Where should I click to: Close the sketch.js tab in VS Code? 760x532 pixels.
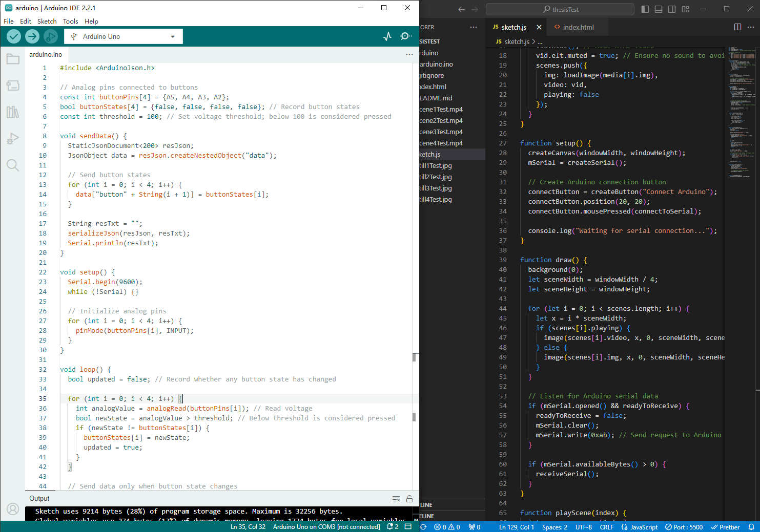pos(539,27)
